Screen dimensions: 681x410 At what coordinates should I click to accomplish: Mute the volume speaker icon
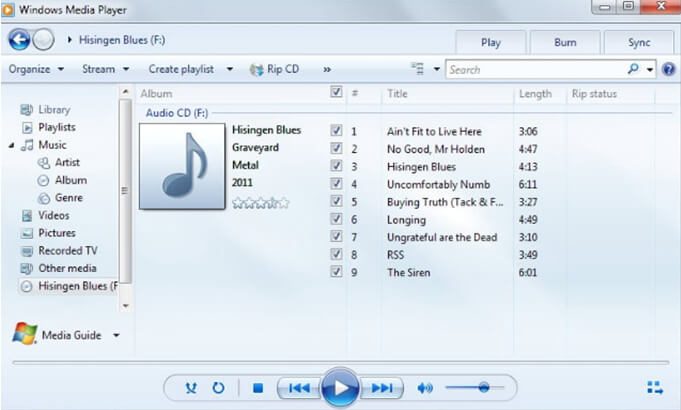(x=424, y=388)
